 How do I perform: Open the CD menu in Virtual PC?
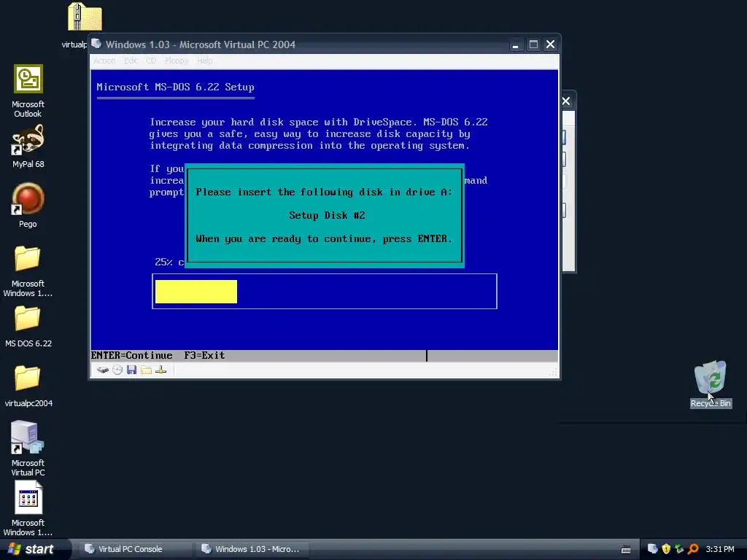tap(151, 61)
